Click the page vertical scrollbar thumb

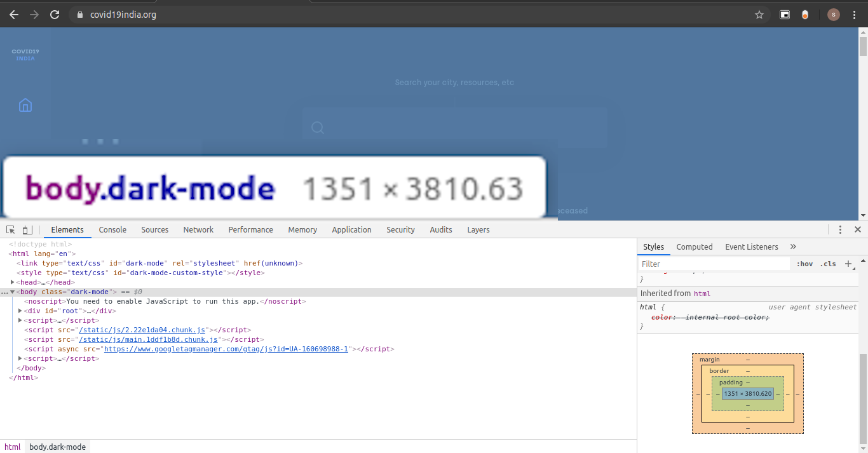pyautogui.click(x=863, y=46)
